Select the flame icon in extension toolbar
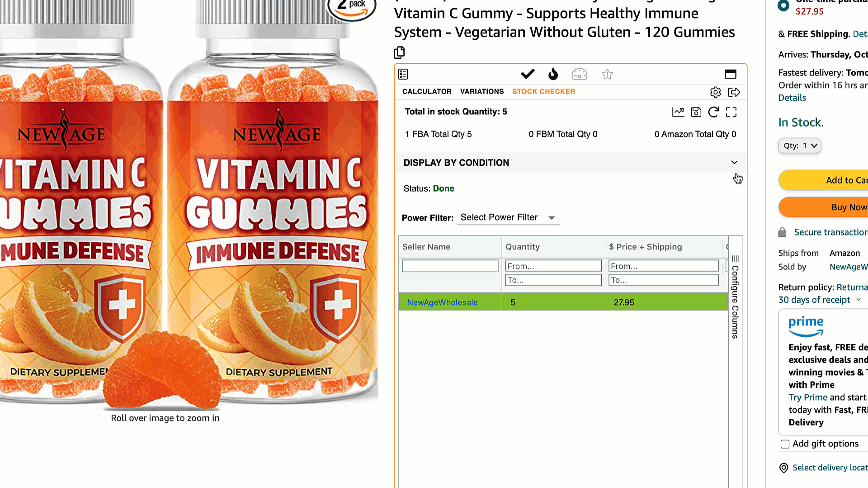 (553, 74)
